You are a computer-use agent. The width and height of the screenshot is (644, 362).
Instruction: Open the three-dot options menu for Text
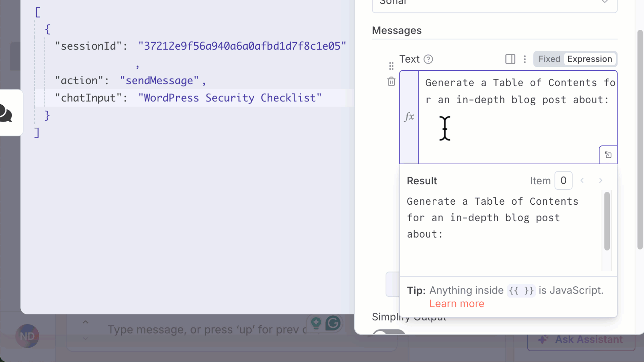click(x=525, y=59)
